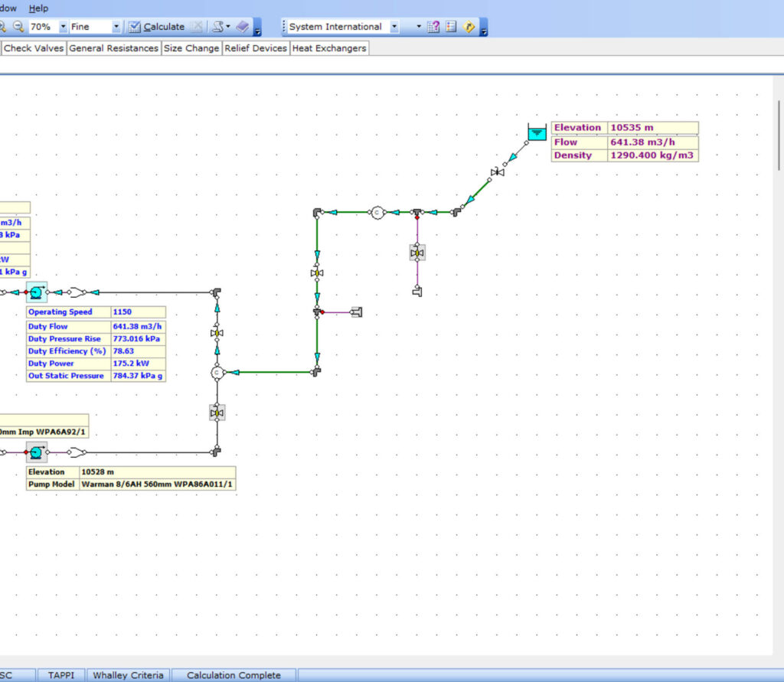Screen dimensions: 784x682
Task: Click the Calculate checkbox toggle
Action: point(135,26)
